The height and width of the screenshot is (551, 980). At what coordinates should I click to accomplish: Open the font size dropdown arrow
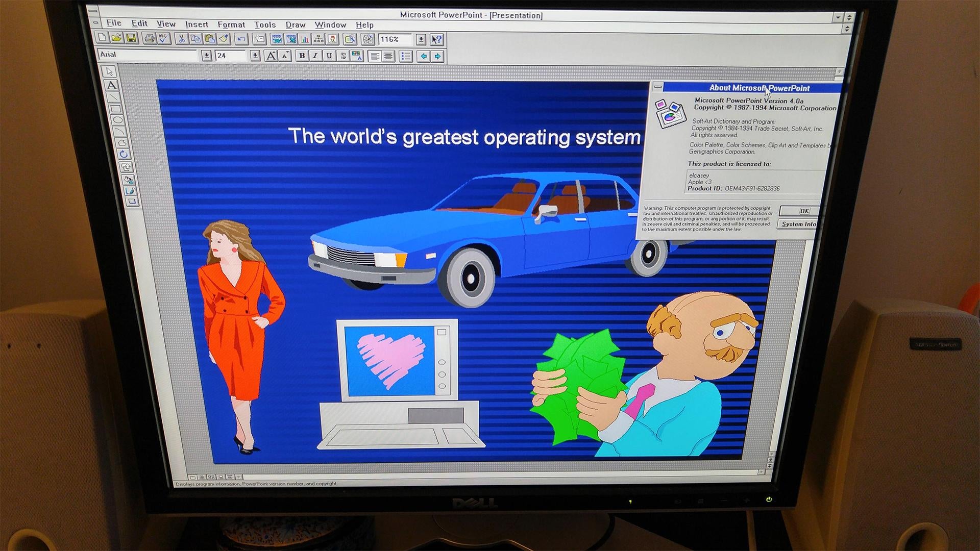(255, 56)
